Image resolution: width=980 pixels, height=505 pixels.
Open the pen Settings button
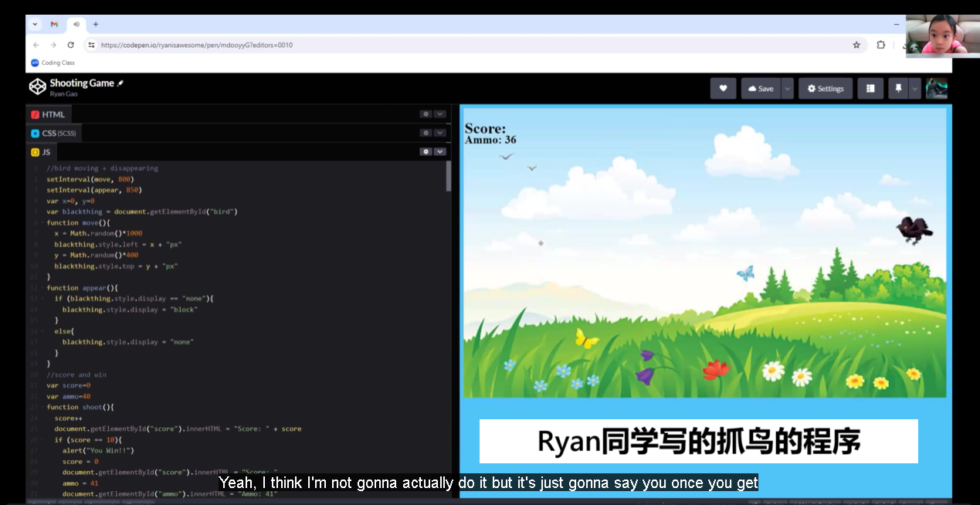tap(826, 89)
